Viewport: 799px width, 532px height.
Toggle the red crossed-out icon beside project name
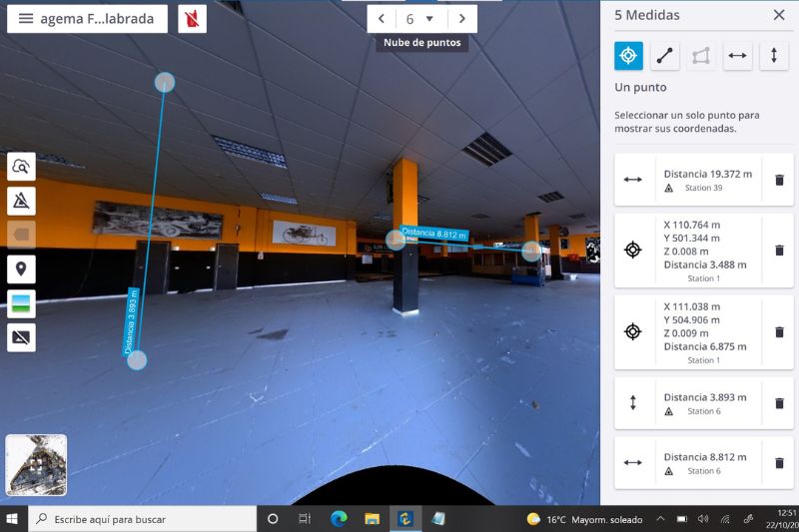point(192,19)
